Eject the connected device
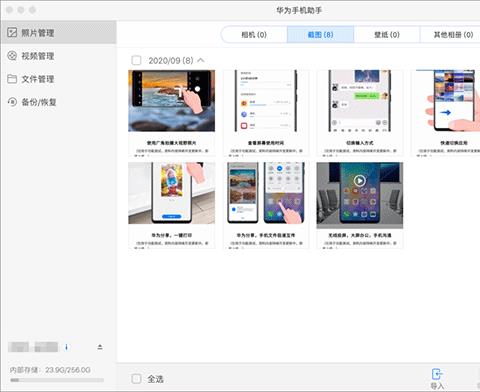Image resolution: width=480 pixels, height=392 pixels. click(100, 347)
